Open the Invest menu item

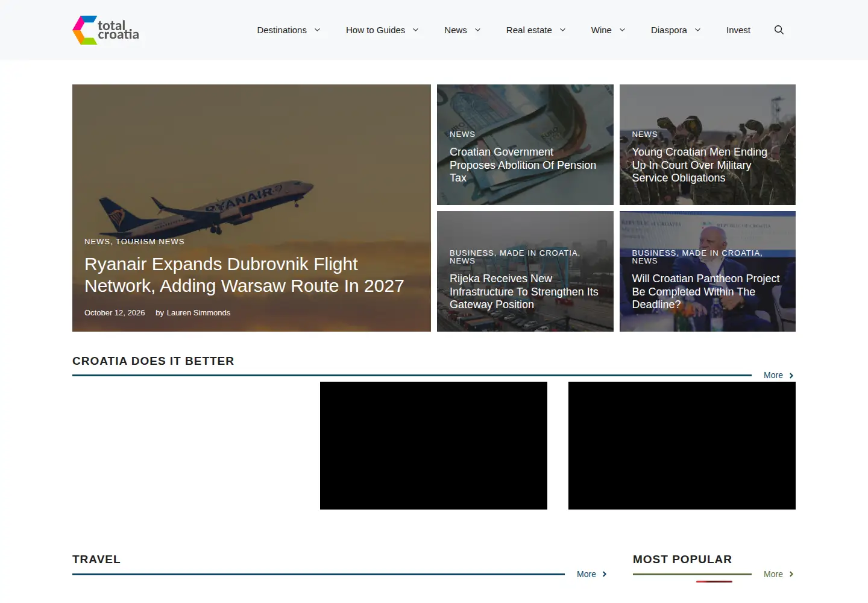[x=738, y=30]
